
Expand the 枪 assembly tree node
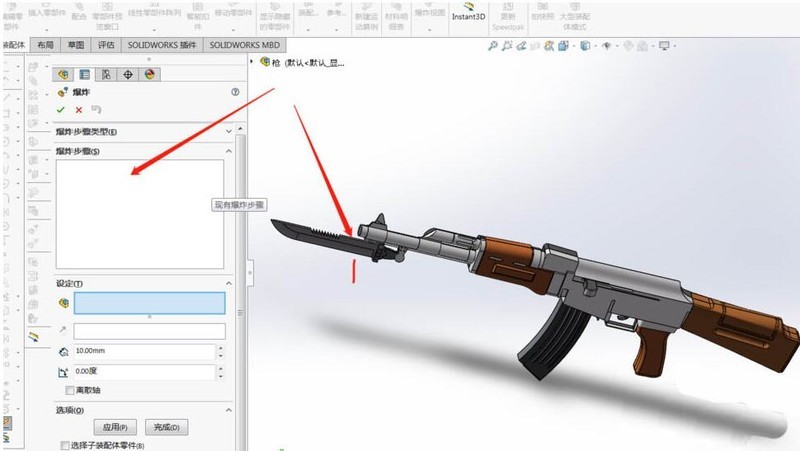click(252, 62)
